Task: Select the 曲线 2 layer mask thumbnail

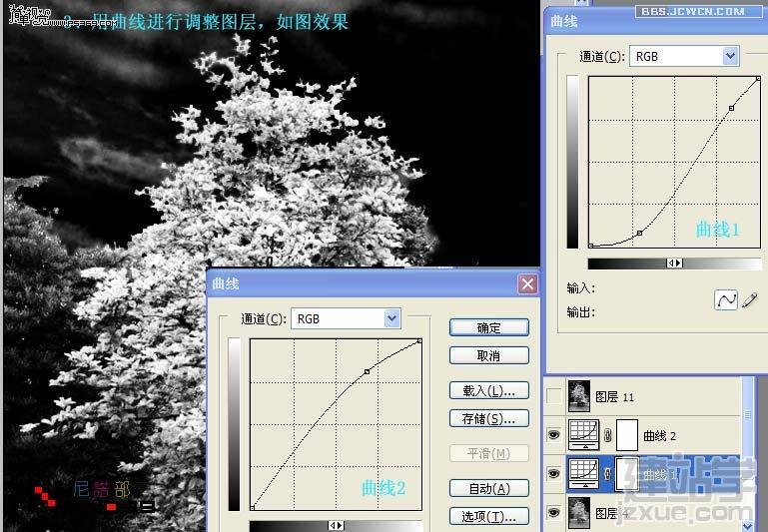Action: (x=626, y=434)
